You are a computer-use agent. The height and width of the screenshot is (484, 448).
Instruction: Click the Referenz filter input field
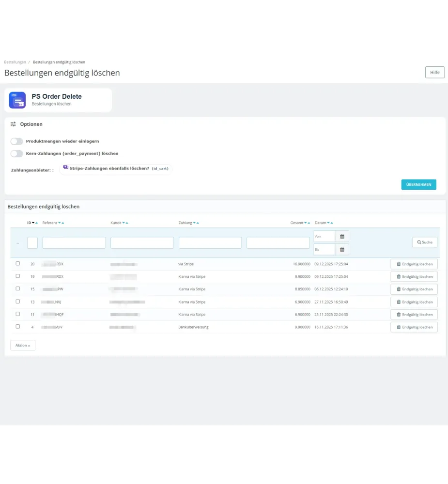74,242
